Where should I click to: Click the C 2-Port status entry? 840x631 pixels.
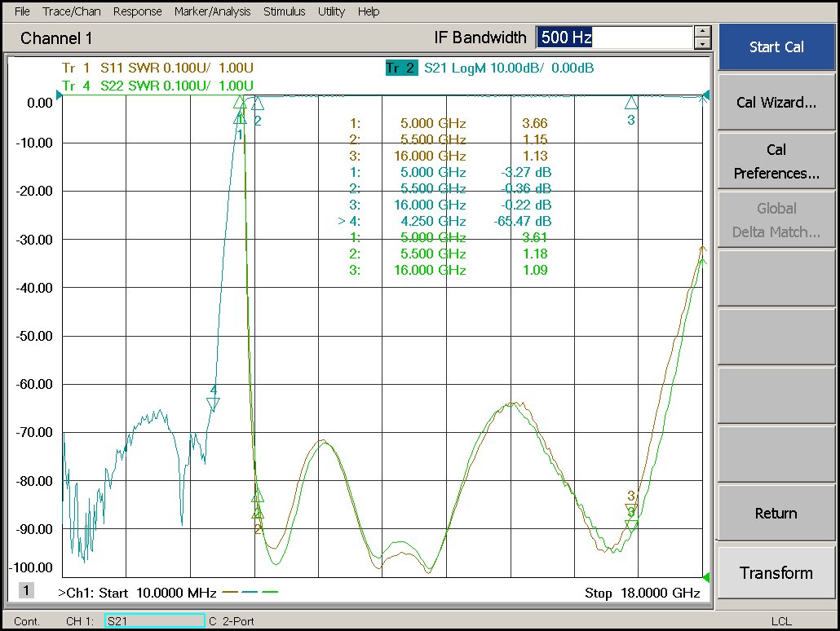click(232, 621)
